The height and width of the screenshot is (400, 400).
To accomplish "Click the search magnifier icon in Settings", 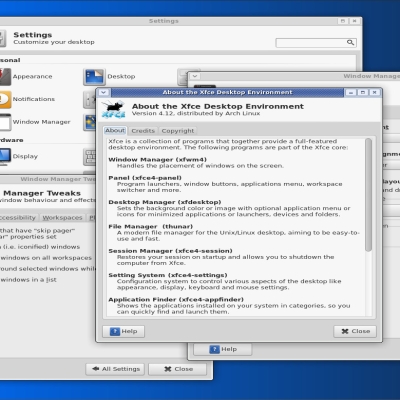I will 350,42.
